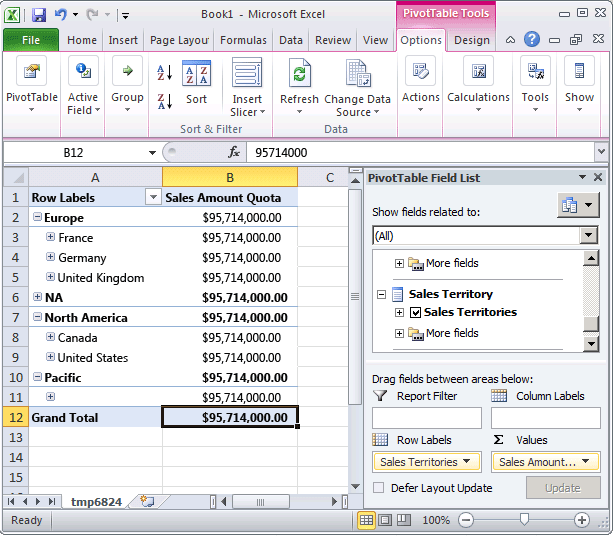
Task: Click the Refresh pivot data icon
Action: click(299, 76)
